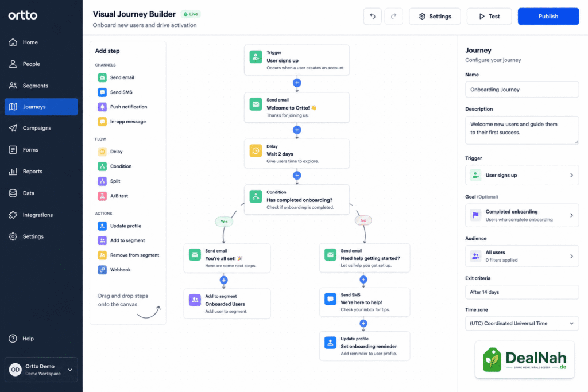Click plus below You're all set email
588x392 pixels.
pos(224,280)
